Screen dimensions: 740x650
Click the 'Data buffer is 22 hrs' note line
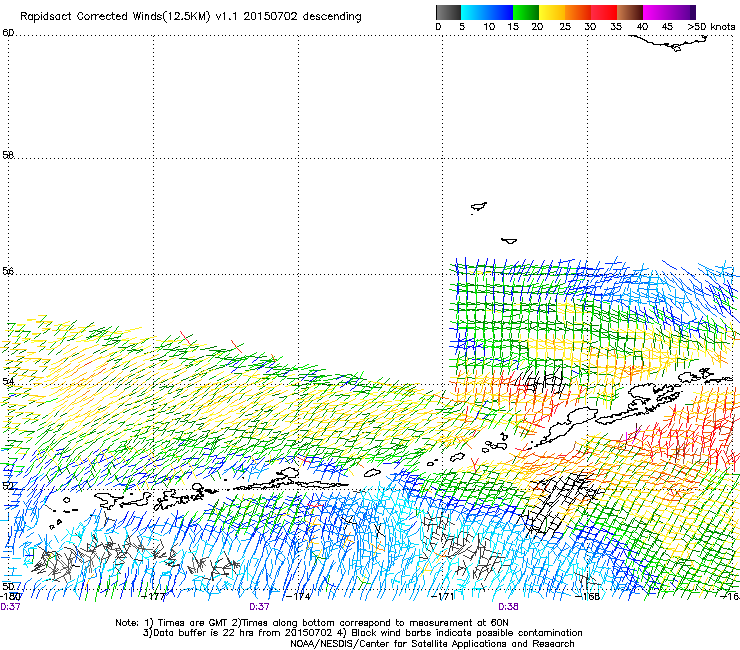click(362, 633)
